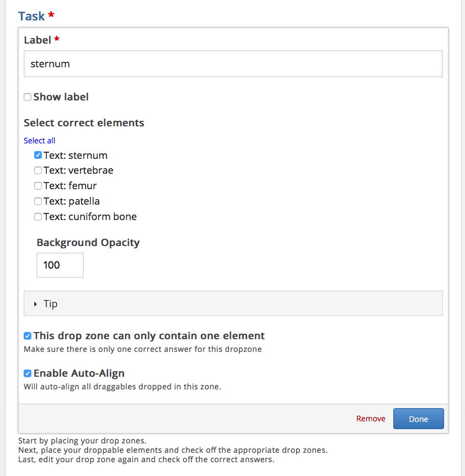465x476 pixels.
Task: Remove this drop zone via the Remove link
Action: pyautogui.click(x=371, y=419)
